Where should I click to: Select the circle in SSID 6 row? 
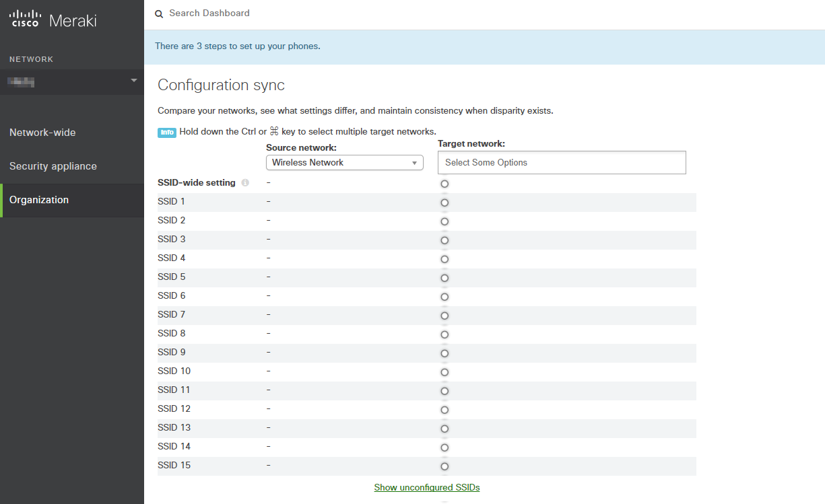point(444,297)
